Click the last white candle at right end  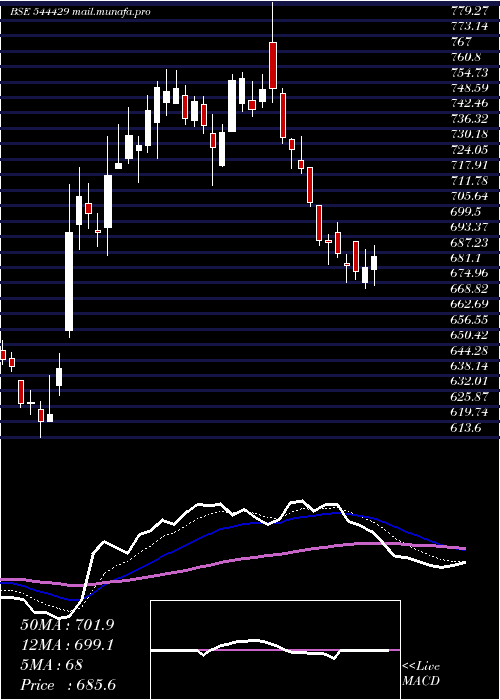pos(374,262)
